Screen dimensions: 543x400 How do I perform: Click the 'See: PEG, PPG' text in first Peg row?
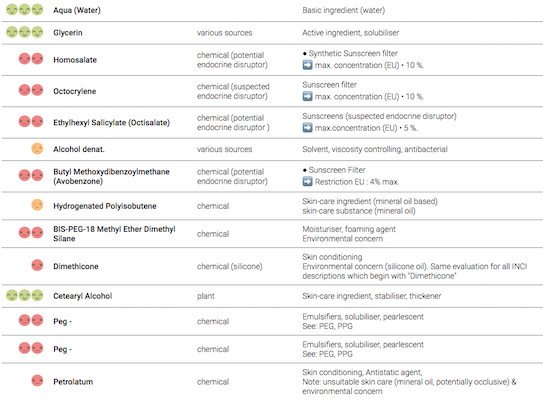pos(327,326)
